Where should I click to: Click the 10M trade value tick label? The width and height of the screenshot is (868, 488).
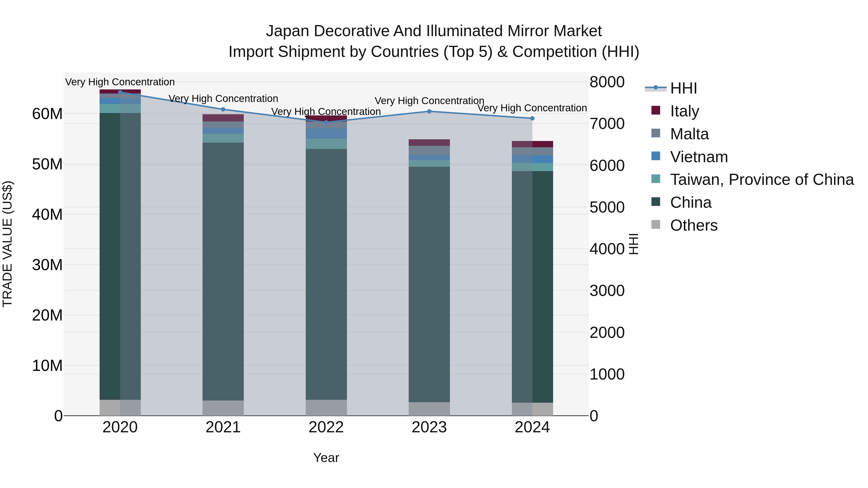point(47,366)
